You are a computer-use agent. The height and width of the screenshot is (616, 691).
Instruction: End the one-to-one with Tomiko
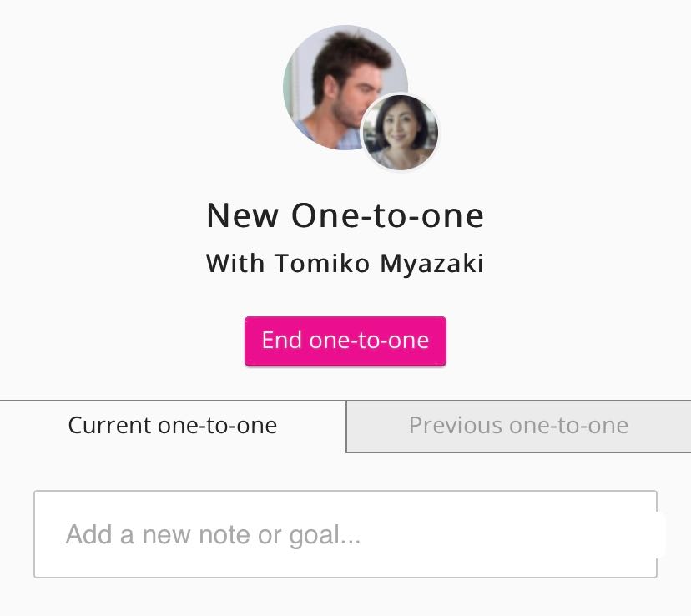pos(345,341)
